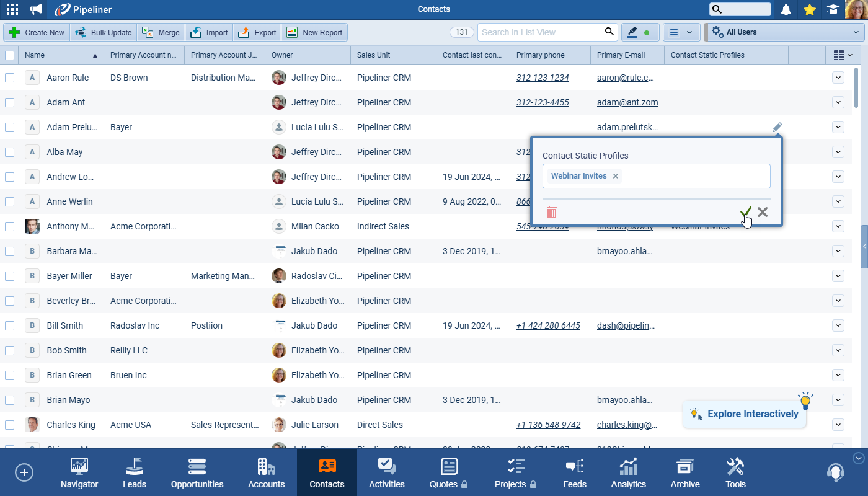Tick the checkbox for Aaron Rule
868x496 pixels.
(10, 77)
